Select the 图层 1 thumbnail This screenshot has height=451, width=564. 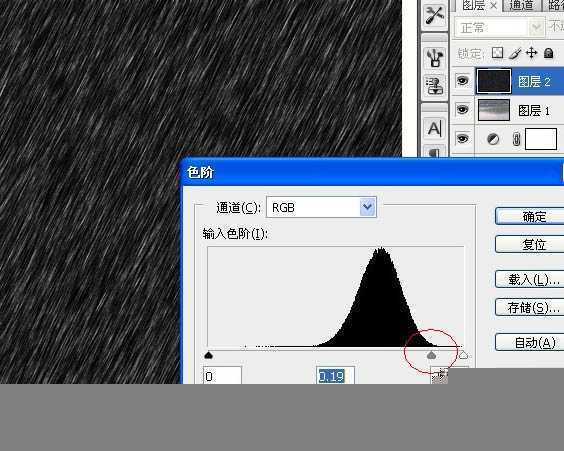pos(494,110)
